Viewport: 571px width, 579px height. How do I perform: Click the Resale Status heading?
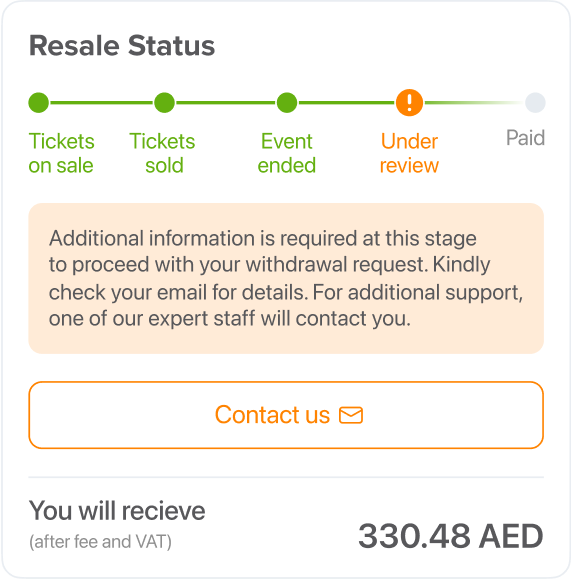(x=122, y=46)
